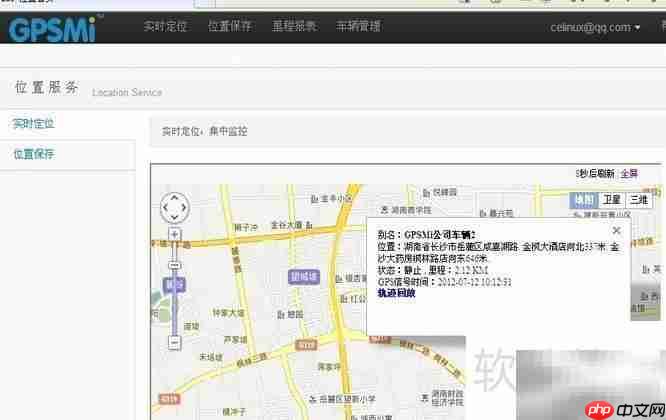
Task: Click the 位置 address text in popup
Action: click(498, 252)
